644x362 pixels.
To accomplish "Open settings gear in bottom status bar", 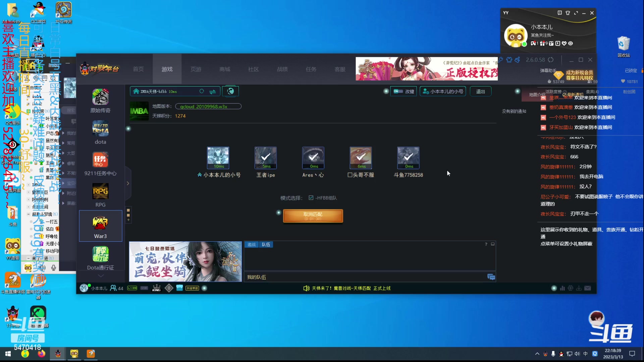I will pyautogui.click(x=571, y=288).
